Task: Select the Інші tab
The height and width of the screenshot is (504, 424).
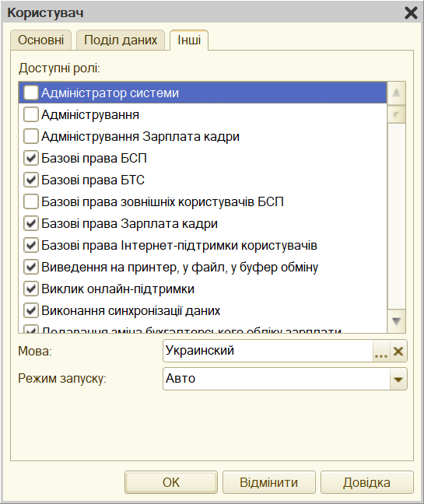Action: (x=189, y=40)
